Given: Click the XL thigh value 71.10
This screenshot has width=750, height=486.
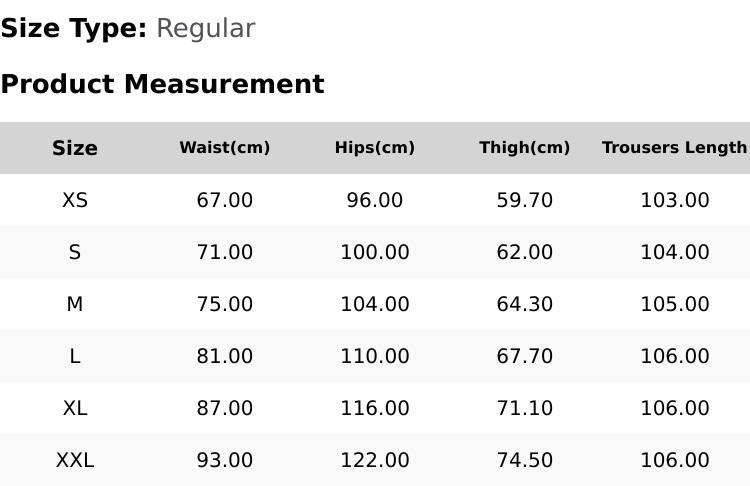Looking at the screenshot, I should (x=525, y=409).
